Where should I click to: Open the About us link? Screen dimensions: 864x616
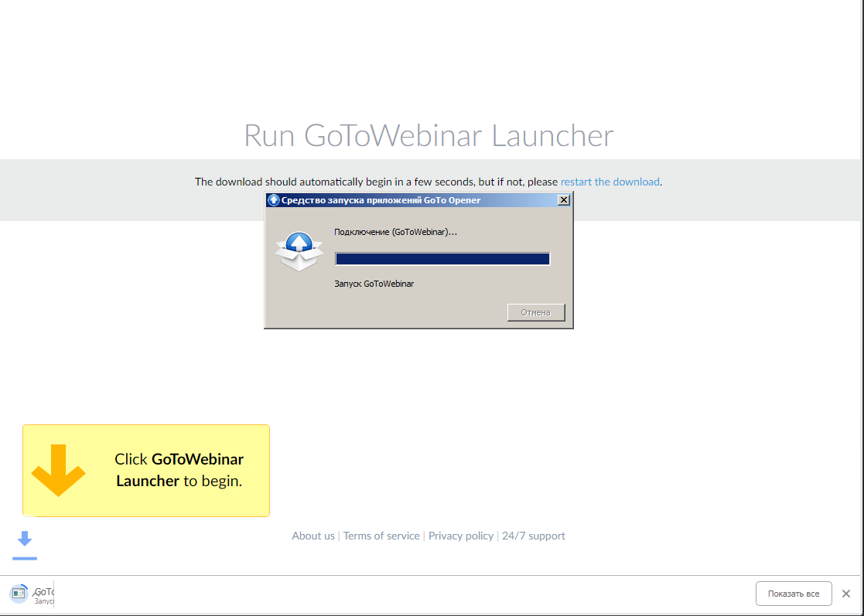313,536
